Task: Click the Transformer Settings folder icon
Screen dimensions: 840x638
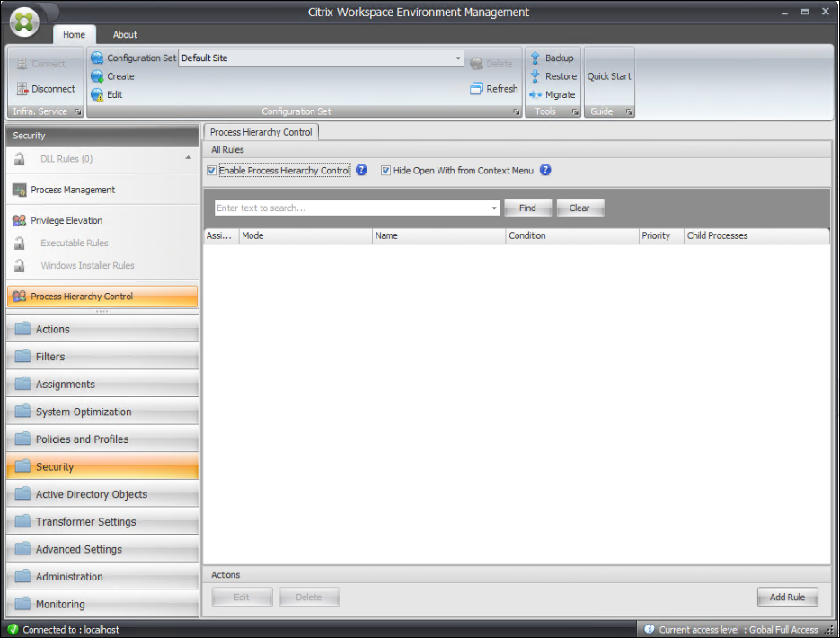Action: coord(22,520)
